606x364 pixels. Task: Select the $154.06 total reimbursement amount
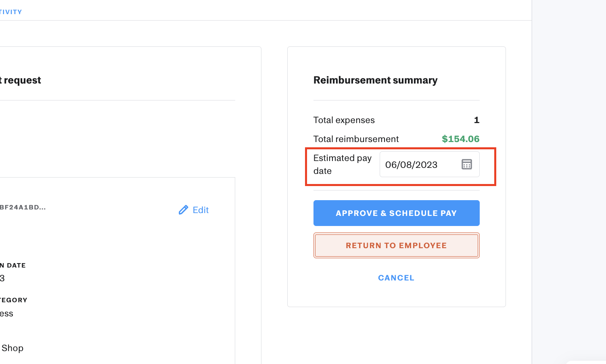(460, 139)
